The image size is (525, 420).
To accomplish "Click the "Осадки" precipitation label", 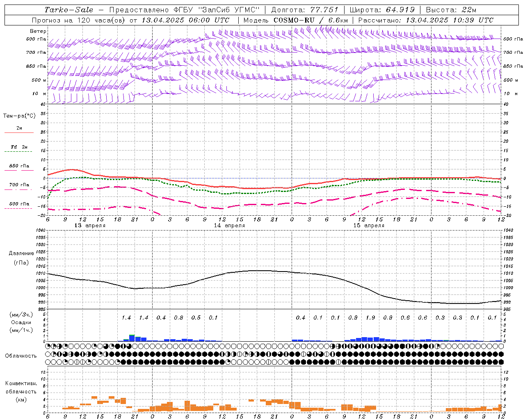I will (x=21, y=323).
